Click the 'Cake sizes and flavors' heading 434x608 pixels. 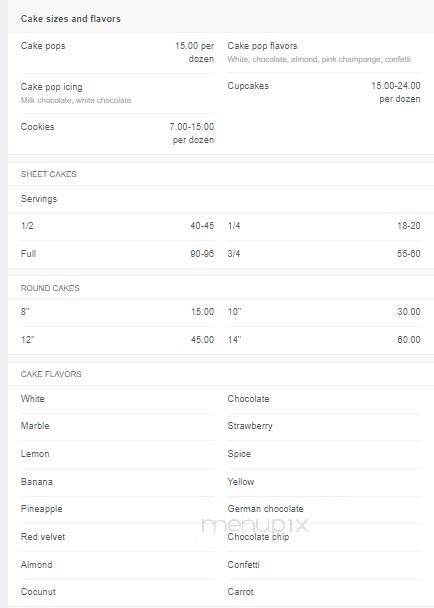pos(71,19)
